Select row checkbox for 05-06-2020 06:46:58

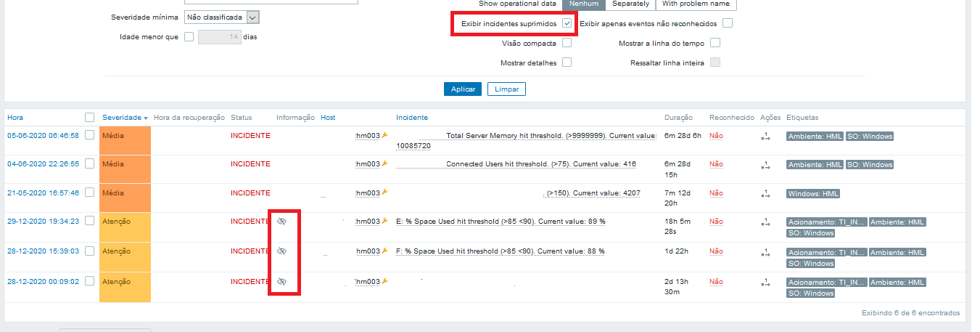(x=89, y=135)
